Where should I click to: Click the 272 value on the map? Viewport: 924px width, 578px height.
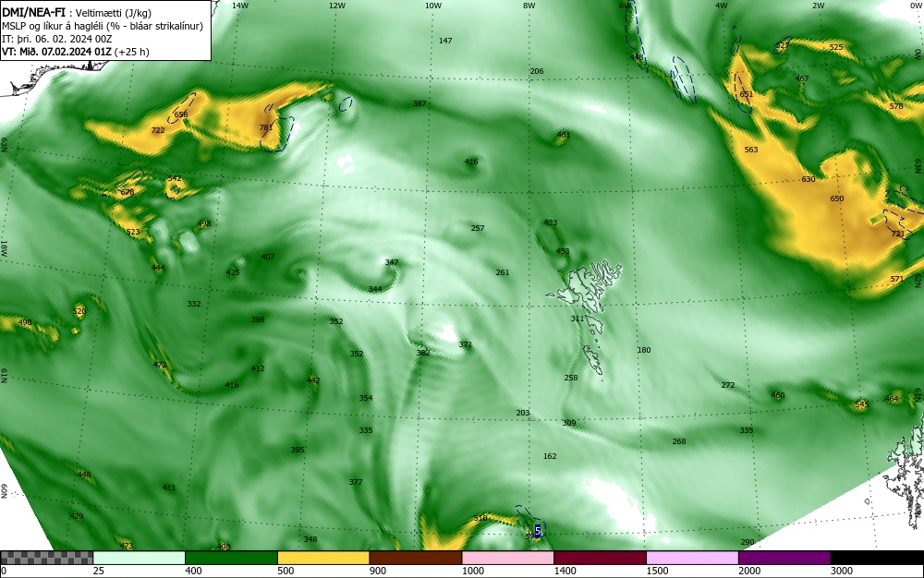(728, 385)
